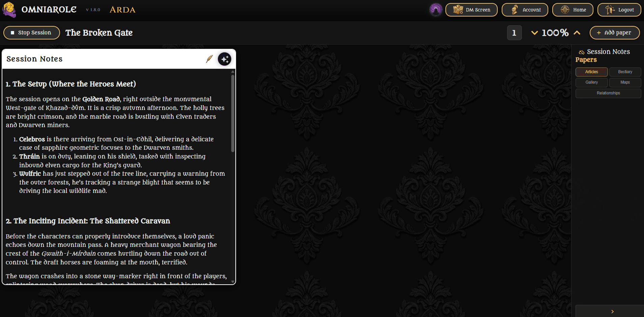Image resolution: width=644 pixels, height=317 pixels.
Task: Click the OMNIAROLE title text
Action: [x=49, y=9]
